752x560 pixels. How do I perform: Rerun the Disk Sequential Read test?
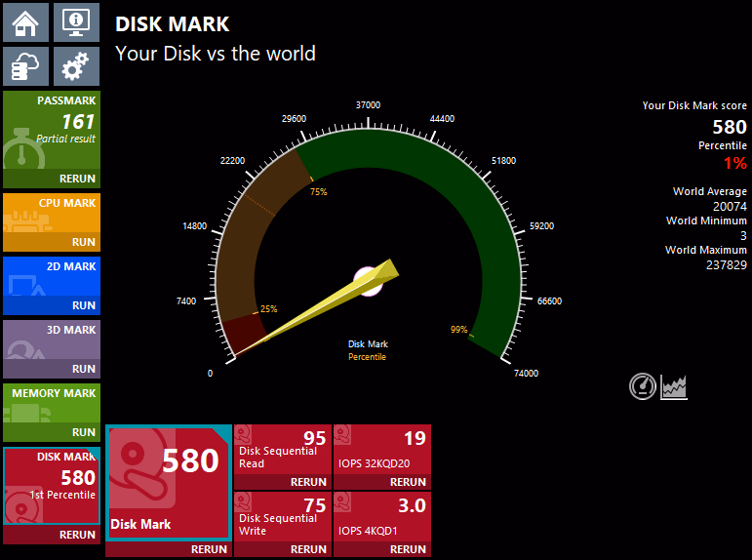pos(309,482)
